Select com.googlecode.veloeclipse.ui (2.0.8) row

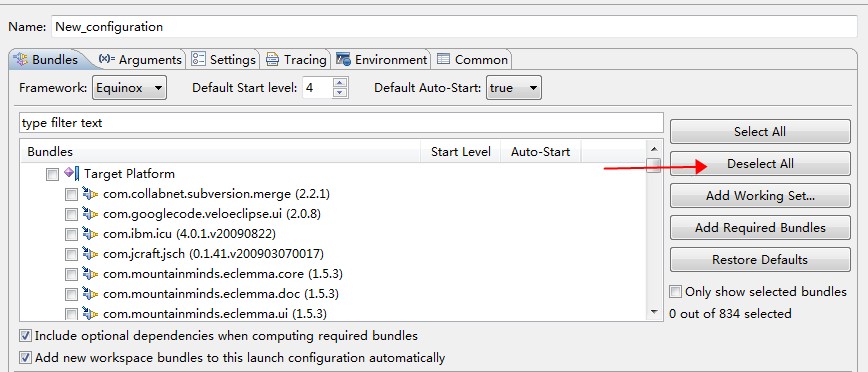coord(333,214)
